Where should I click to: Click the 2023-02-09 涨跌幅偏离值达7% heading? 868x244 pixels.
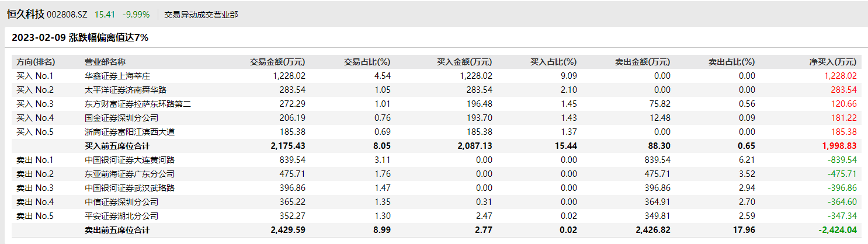80,37
